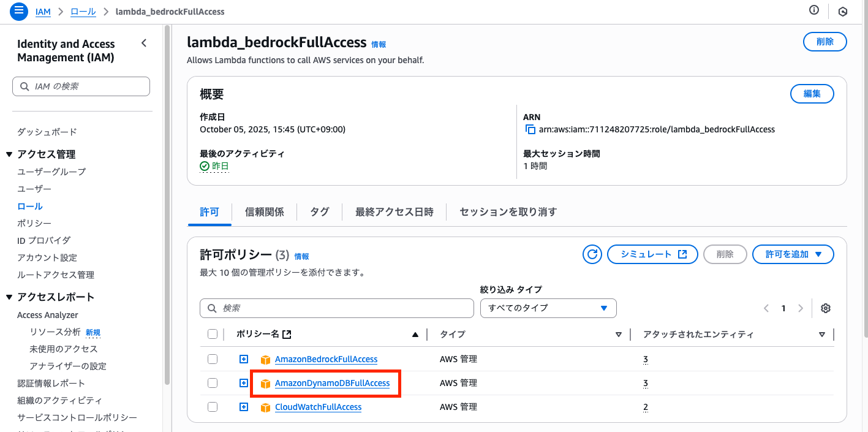Screen dimensions: 868x432
Task: Check the AmazonBedrockFullAccess row checkbox
Action: point(213,359)
